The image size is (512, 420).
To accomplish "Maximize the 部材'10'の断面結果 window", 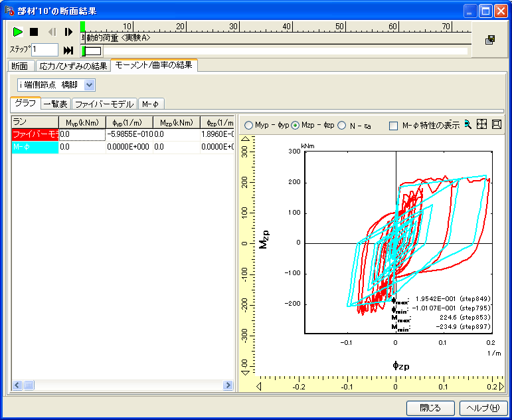I will click(x=485, y=12).
